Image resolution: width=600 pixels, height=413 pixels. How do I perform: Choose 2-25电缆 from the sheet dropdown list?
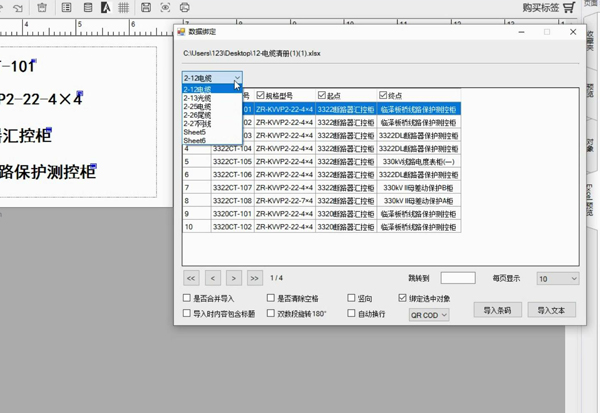click(x=198, y=106)
